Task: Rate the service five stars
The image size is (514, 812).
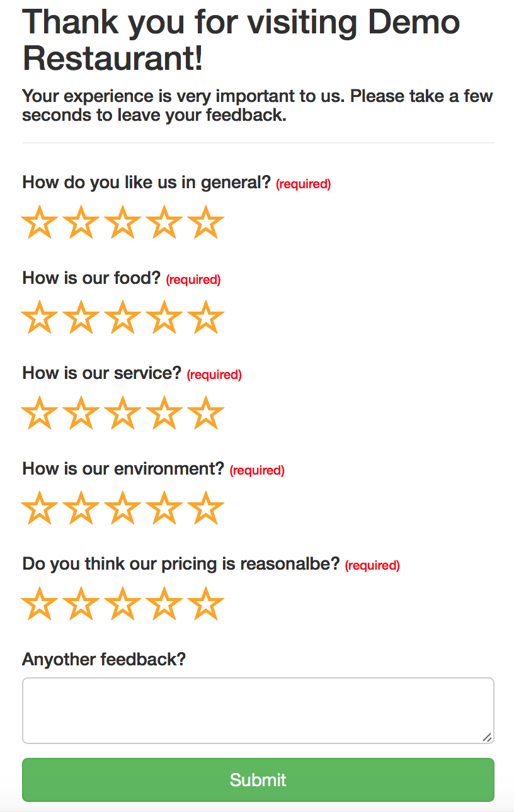Action: (x=206, y=414)
